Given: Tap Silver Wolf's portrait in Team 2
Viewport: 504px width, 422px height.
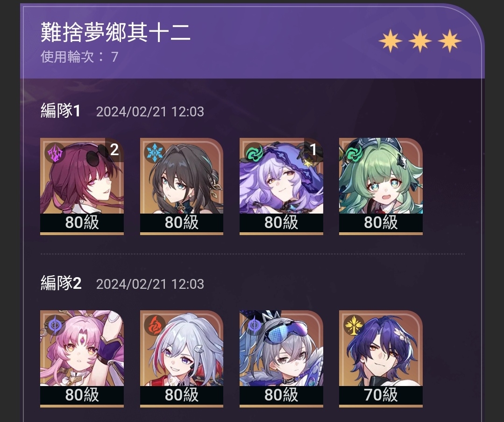Looking at the screenshot, I should (x=281, y=358).
